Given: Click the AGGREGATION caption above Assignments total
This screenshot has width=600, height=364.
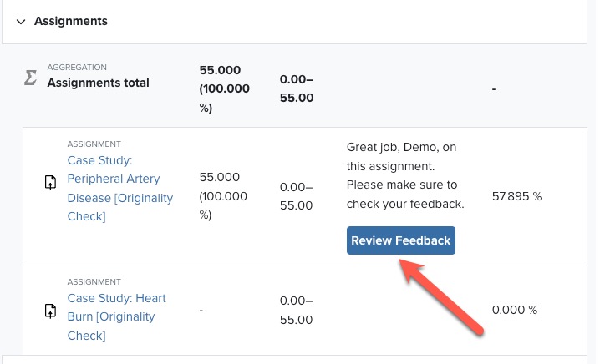Looking at the screenshot, I should (x=77, y=68).
